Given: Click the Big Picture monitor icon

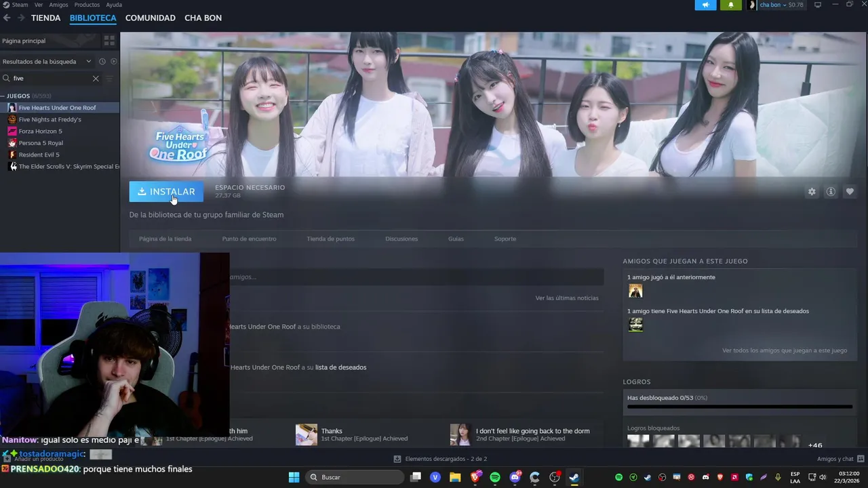Looking at the screenshot, I should click(818, 5).
